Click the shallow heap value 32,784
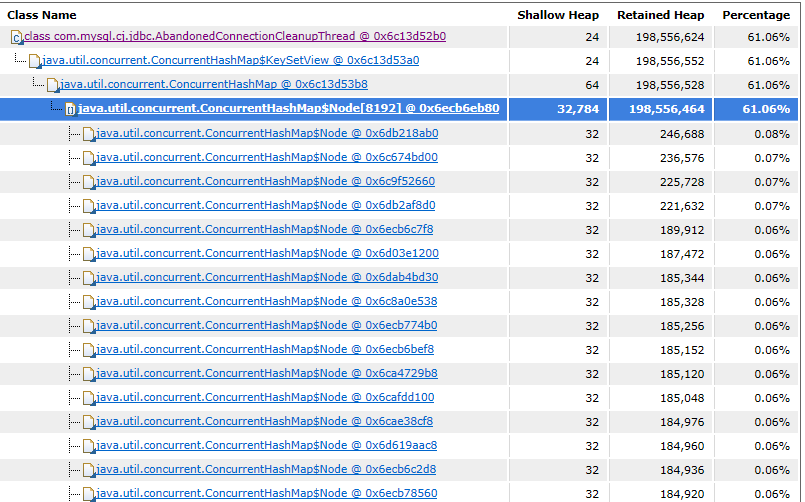The image size is (805, 502). point(578,109)
